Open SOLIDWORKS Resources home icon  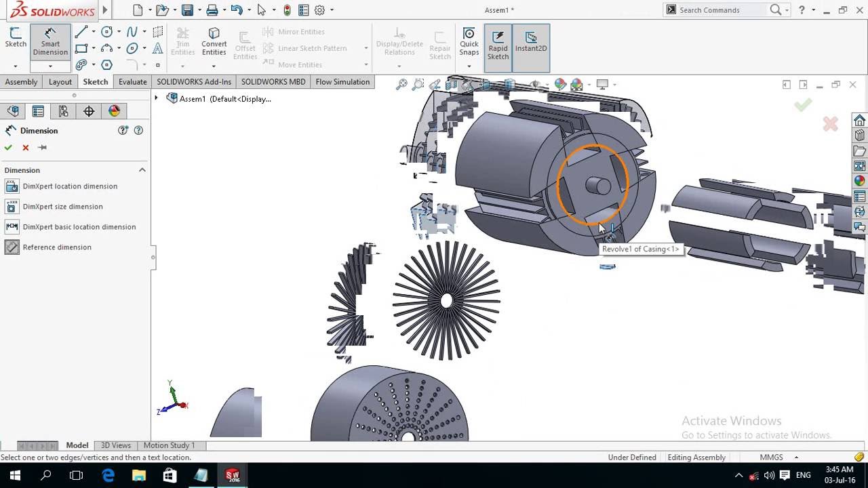[860, 121]
